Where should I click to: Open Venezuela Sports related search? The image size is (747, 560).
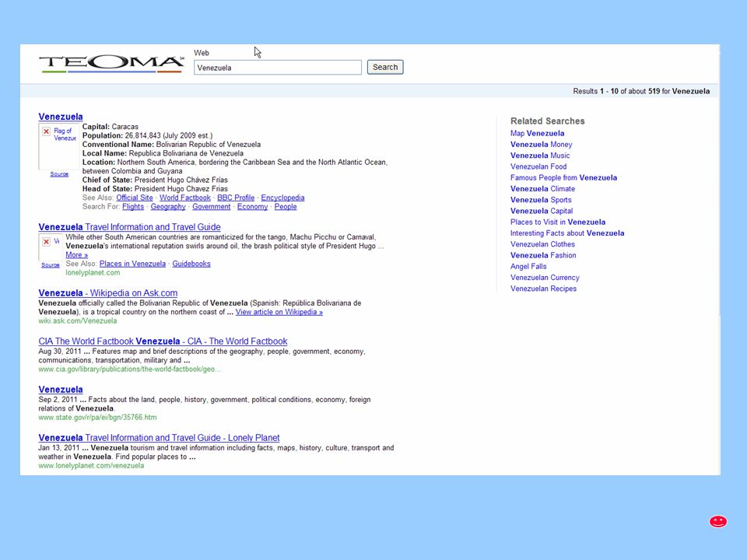542,200
